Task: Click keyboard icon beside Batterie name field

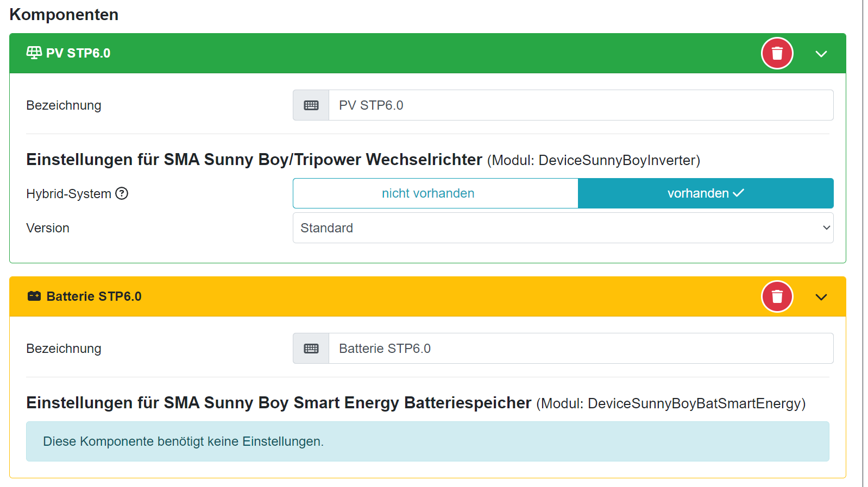Action: coord(311,349)
